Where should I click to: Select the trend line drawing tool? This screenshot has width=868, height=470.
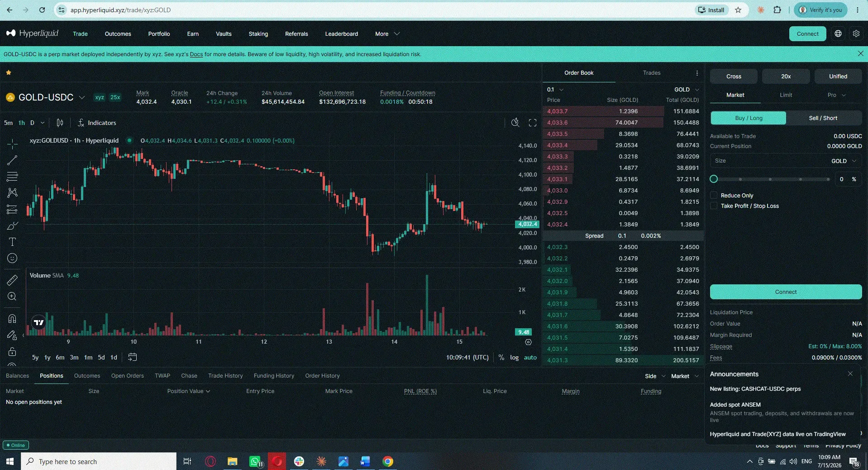pos(12,160)
